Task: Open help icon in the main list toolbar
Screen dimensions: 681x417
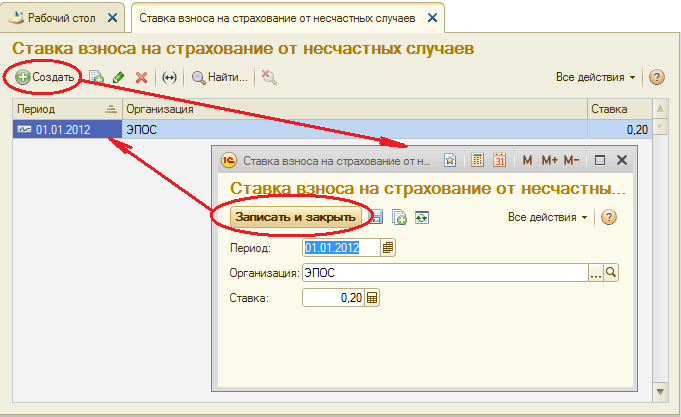Action: (657, 77)
